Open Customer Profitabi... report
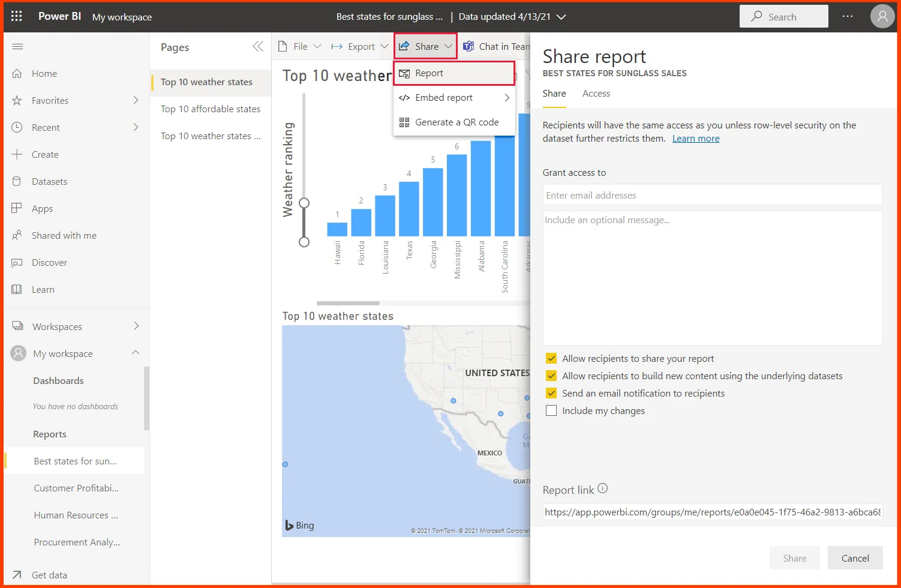This screenshot has height=588, width=901. 76,488
